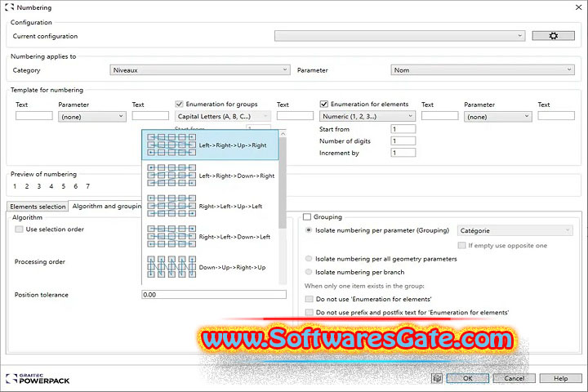The image size is (588, 392).
Task: Close the Numbering dialog
Action: pos(578,7)
